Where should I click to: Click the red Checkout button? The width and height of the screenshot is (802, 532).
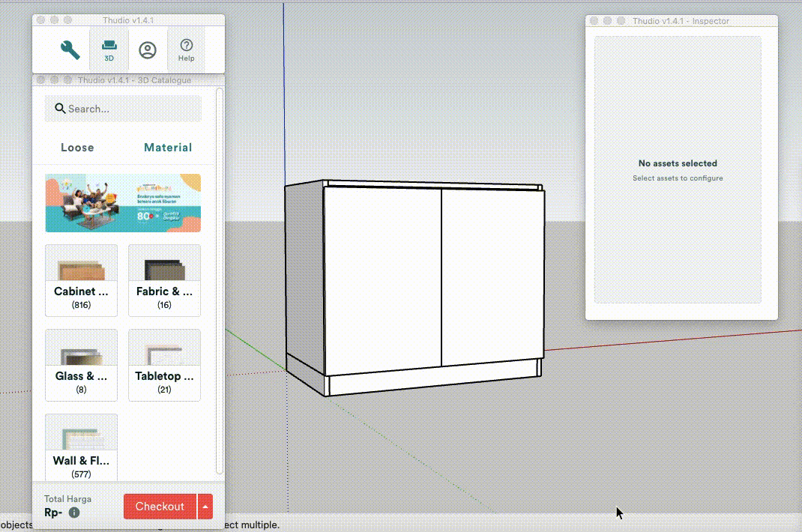pyautogui.click(x=160, y=507)
